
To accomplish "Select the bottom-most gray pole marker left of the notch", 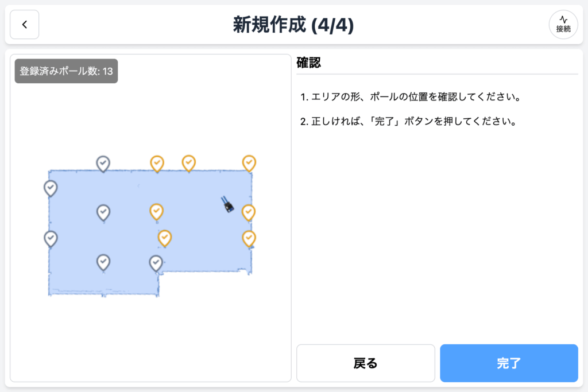I will pyautogui.click(x=103, y=262).
